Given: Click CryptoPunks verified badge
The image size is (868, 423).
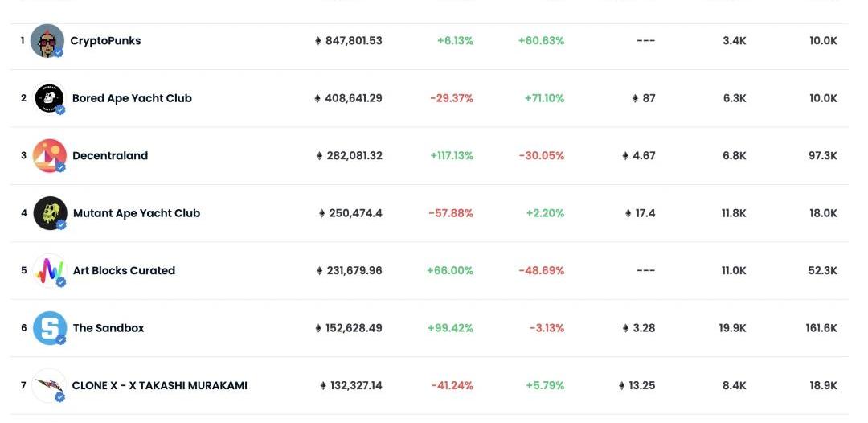Looking at the screenshot, I should 59,52.
